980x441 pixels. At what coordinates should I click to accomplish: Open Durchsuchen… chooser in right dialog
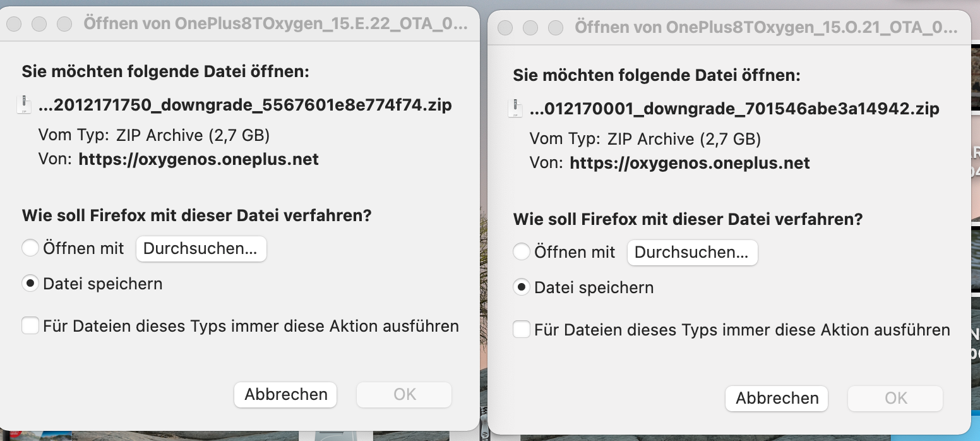[x=692, y=253]
